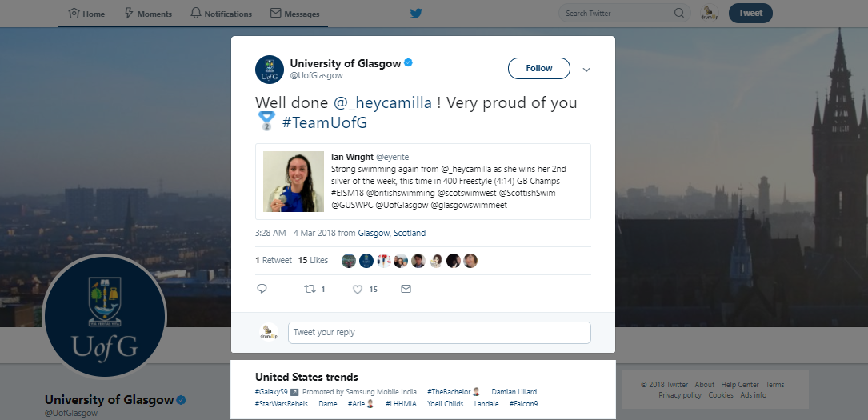Open the #TheBachelor trend
868x420 pixels.
coord(449,392)
